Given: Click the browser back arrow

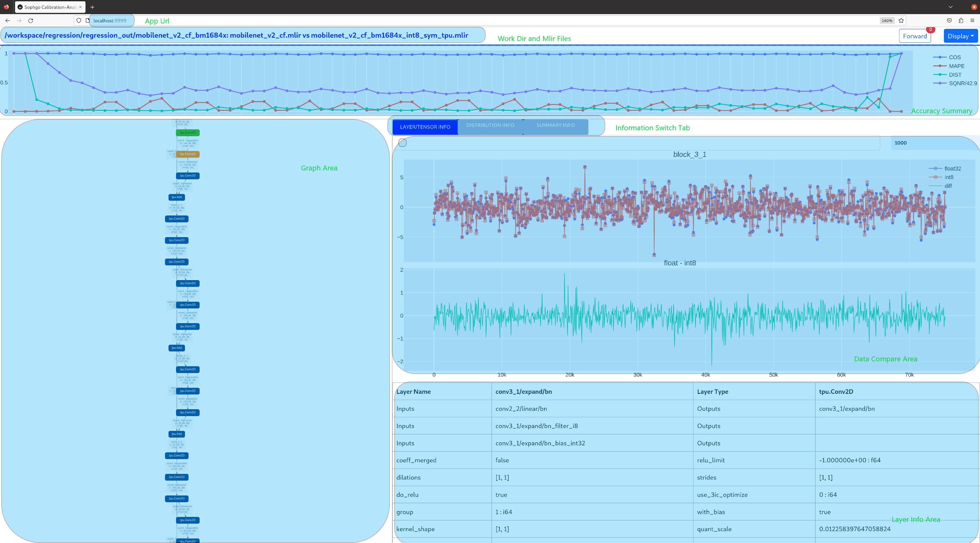Looking at the screenshot, I should coord(8,20).
